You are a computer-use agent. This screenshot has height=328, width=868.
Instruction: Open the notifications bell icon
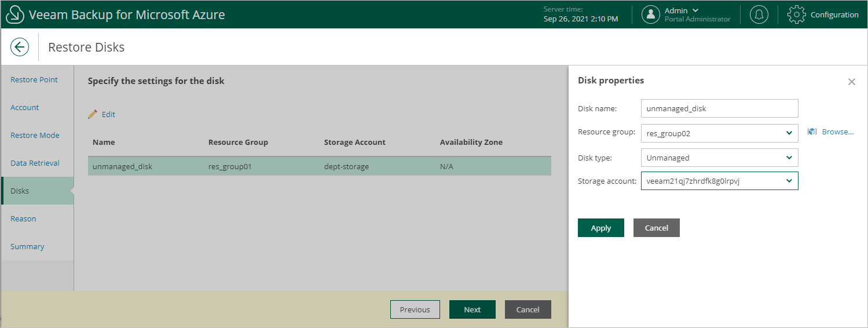[x=759, y=14]
